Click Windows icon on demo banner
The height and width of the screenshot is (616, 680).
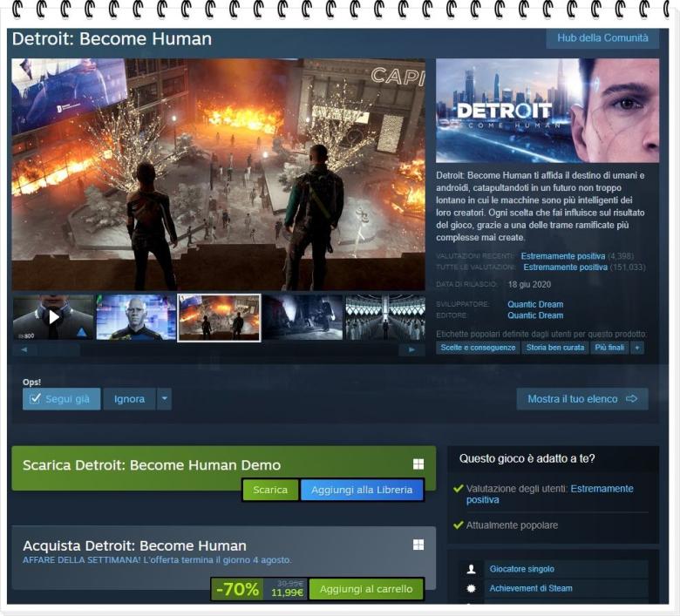point(418,464)
